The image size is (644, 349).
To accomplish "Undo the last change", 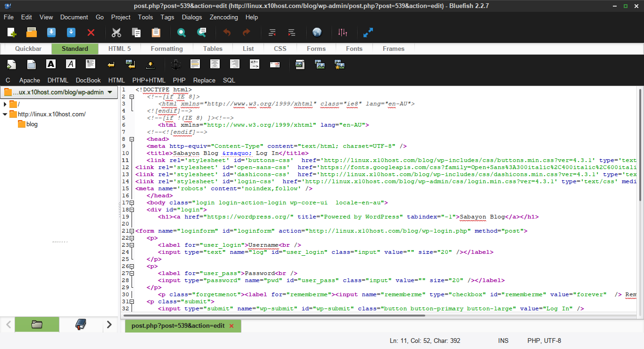I will [227, 32].
